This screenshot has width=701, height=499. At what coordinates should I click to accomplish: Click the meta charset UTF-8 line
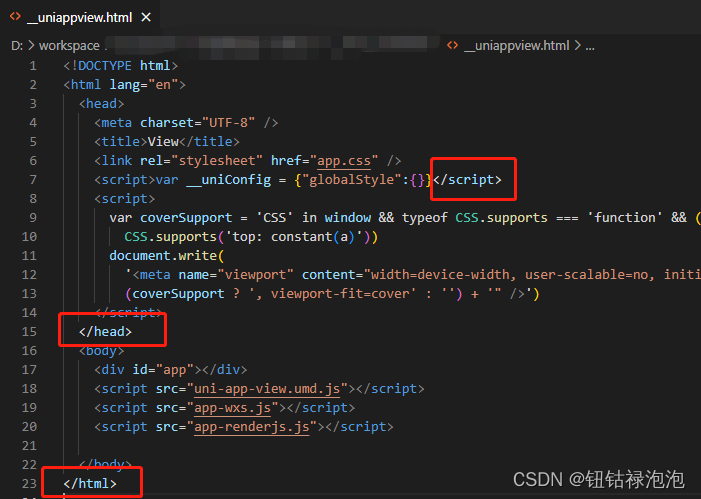186,123
